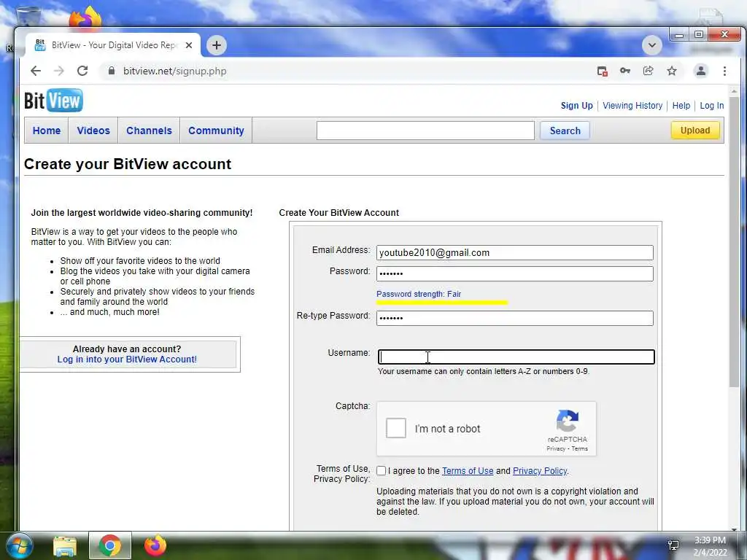Screen dimensions: 747x560
Task: Open the Chrome profile avatar
Action: pos(701,71)
